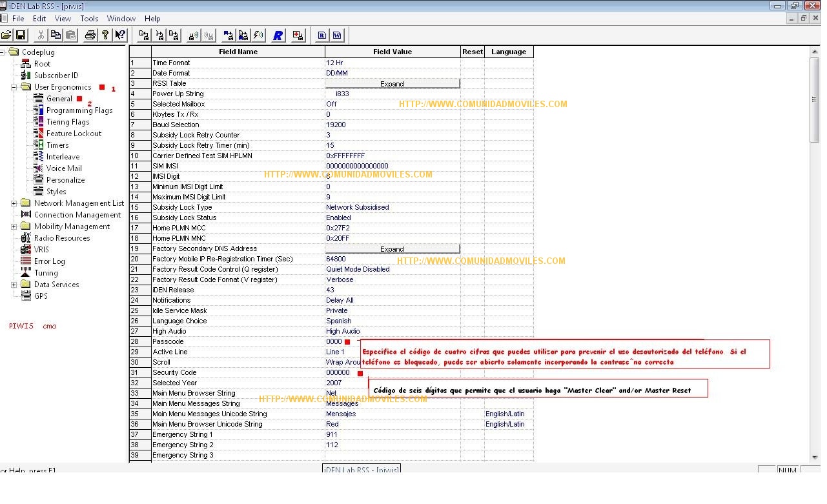827x504 pixels.
Task: Click the vertical scrollbar up arrow
Action: pyautogui.click(x=815, y=52)
